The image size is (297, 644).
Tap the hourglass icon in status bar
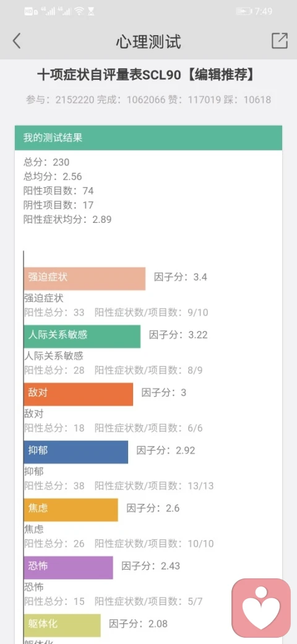(x=91, y=11)
